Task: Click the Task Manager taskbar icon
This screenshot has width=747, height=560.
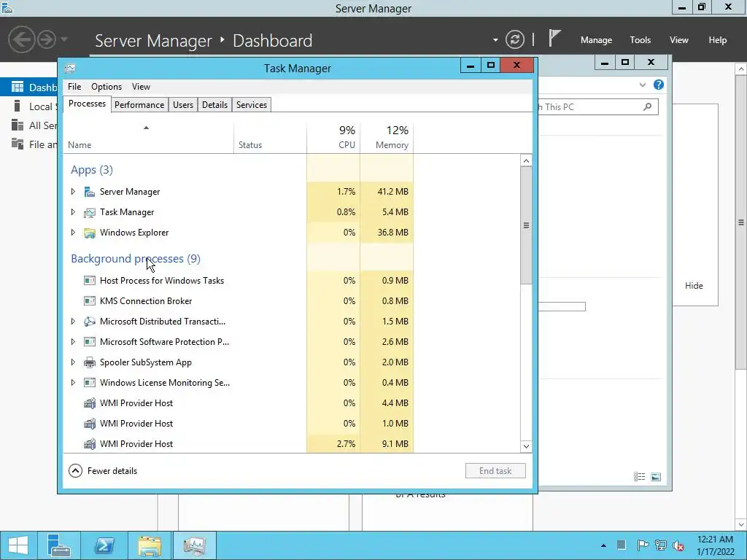Action: pyautogui.click(x=194, y=545)
